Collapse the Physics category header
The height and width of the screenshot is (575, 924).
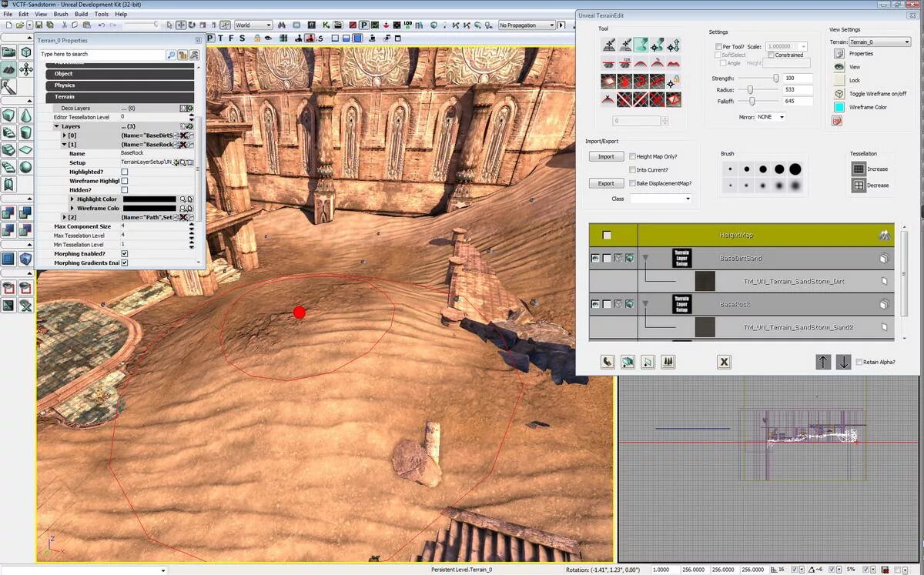coord(120,85)
